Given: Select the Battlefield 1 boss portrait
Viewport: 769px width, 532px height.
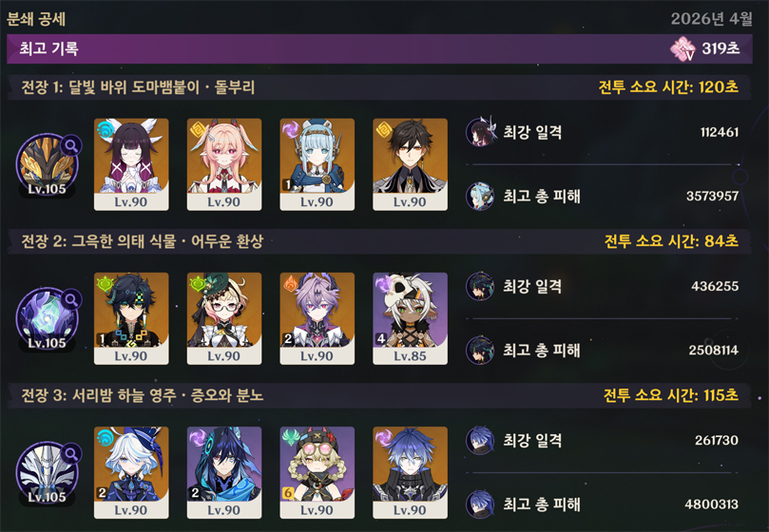Looking at the screenshot, I should (x=47, y=165).
